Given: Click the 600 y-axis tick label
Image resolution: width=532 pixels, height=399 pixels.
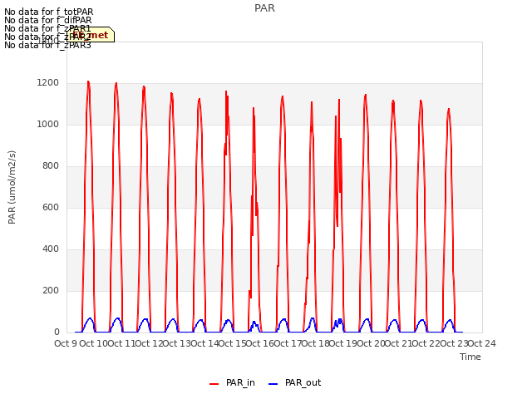Looking at the screenshot, I should click(x=51, y=207).
